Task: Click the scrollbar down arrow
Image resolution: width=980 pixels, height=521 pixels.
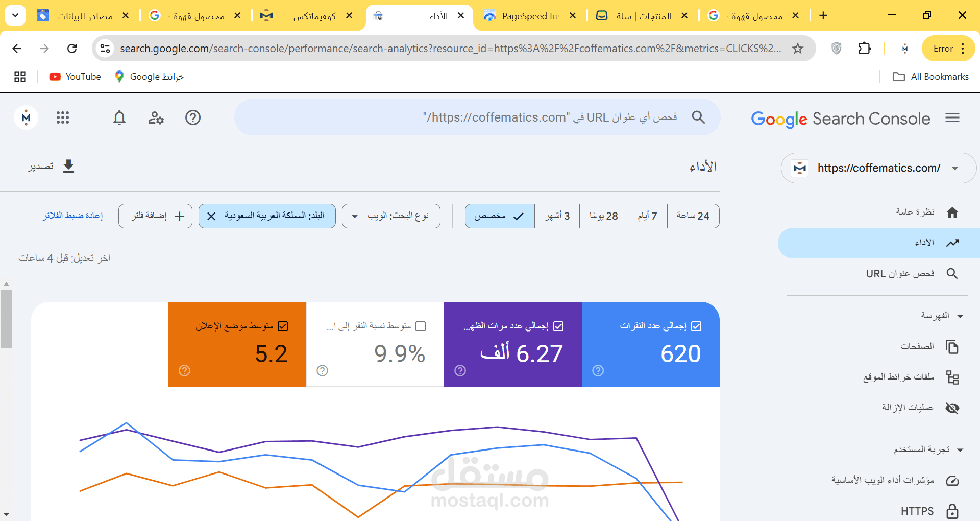Action: [x=6, y=515]
